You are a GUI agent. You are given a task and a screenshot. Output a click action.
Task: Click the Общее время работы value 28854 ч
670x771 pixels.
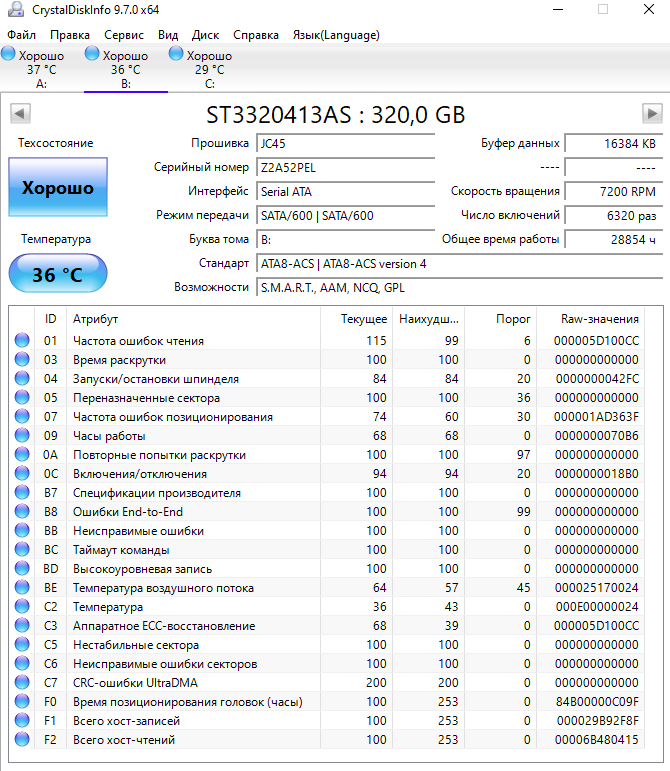point(614,239)
